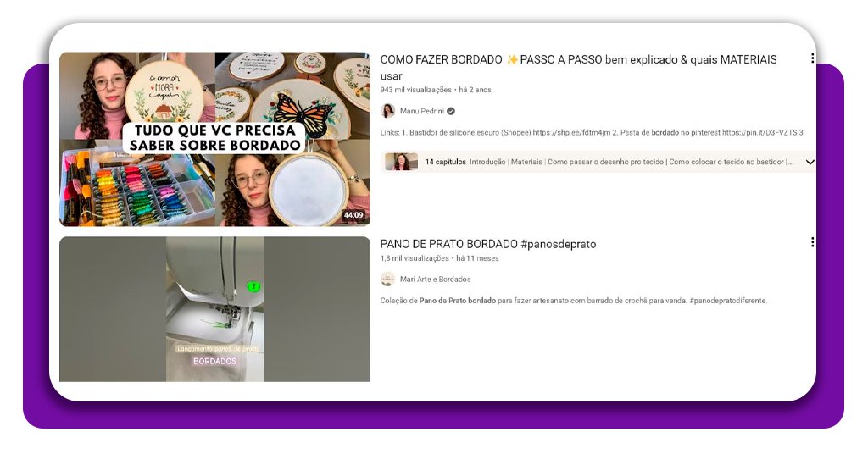Screen dimensions: 868x454
Task: Click the 44:09 duration badge on thumbnail
Action: 353,215
